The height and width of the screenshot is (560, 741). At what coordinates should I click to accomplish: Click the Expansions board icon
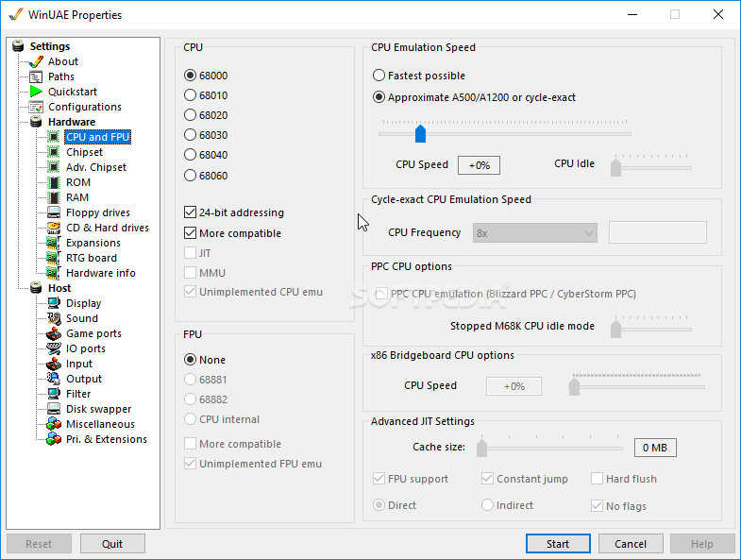coord(54,243)
